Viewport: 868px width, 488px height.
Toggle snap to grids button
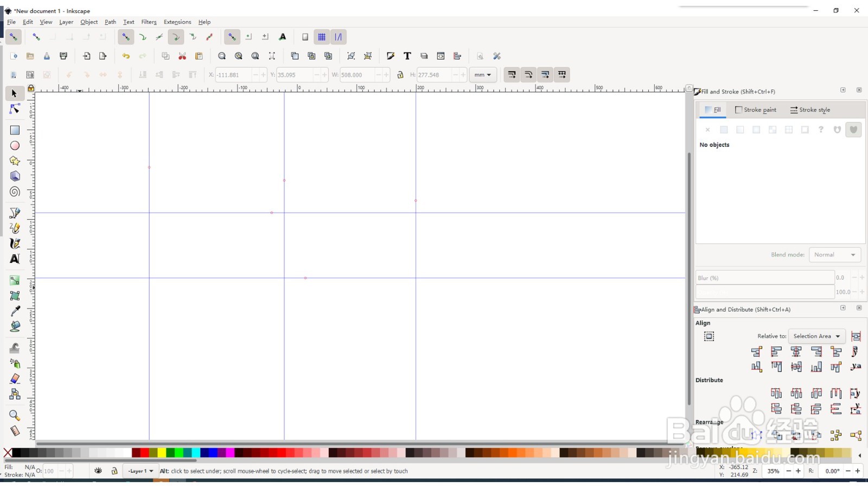pos(322,37)
